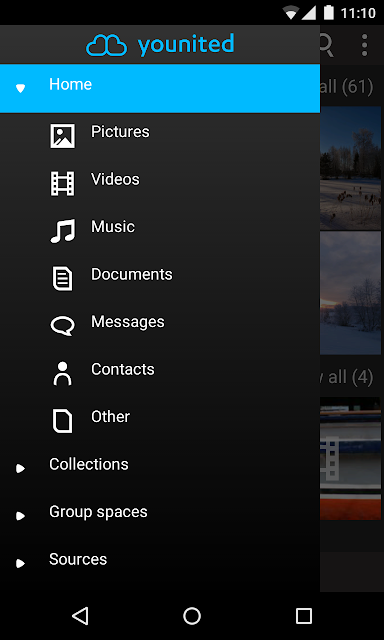Image resolution: width=384 pixels, height=640 pixels.
Task: Open the Contacts person icon
Action: pyautogui.click(x=62, y=373)
